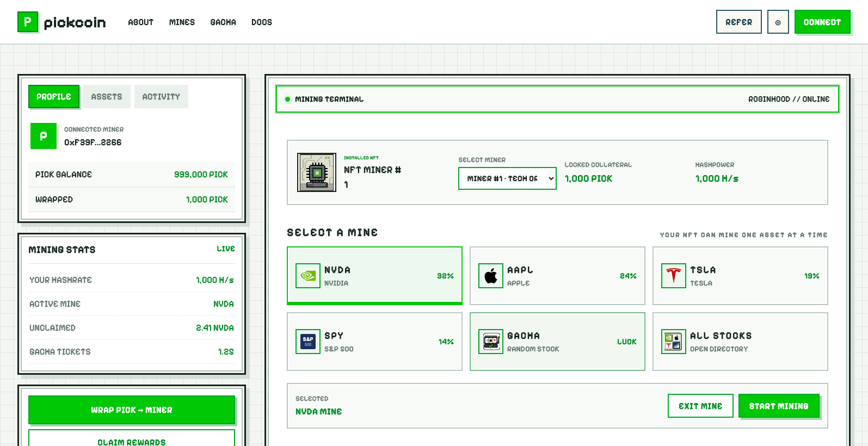
Task: Click the Apple logo icon
Action: pos(491,276)
